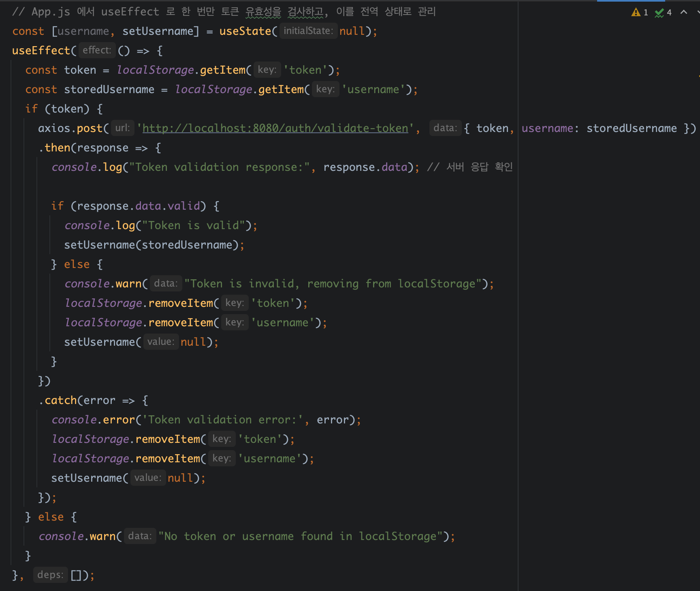This screenshot has height=591, width=700.
Task: Click the 'else' before the No token warning
Action: point(51,517)
